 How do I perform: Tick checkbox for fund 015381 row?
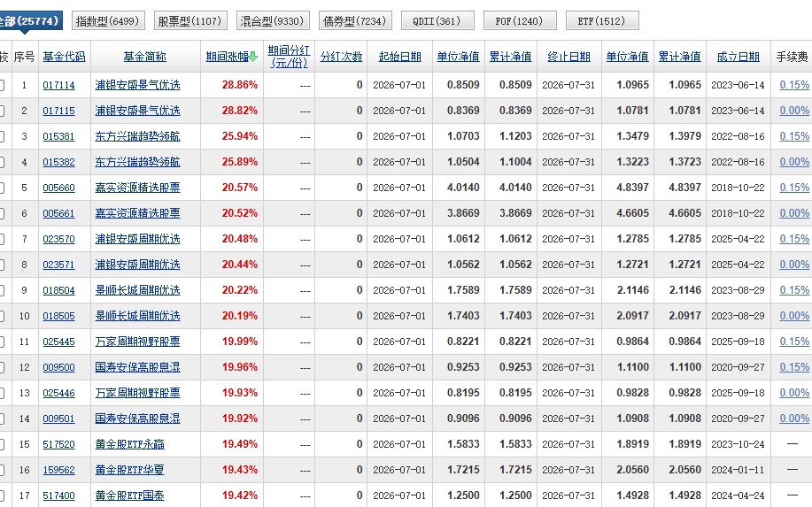(2, 136)
